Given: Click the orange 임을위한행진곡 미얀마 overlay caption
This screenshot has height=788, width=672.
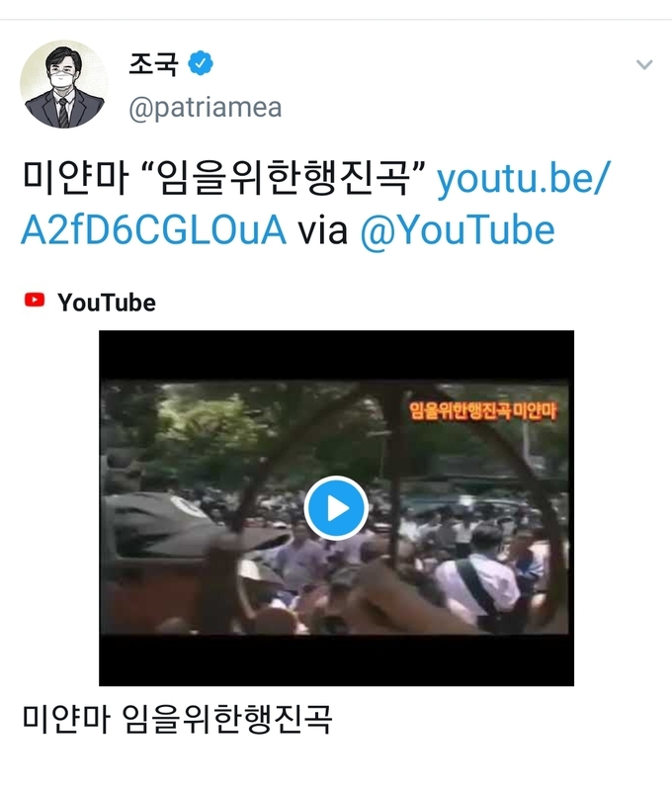Looking at the screenshot, I should coord(482,411).
